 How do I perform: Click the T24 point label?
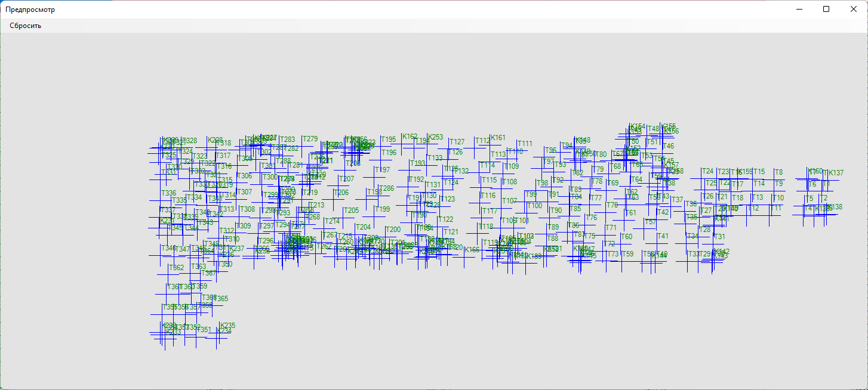[707, 171]
